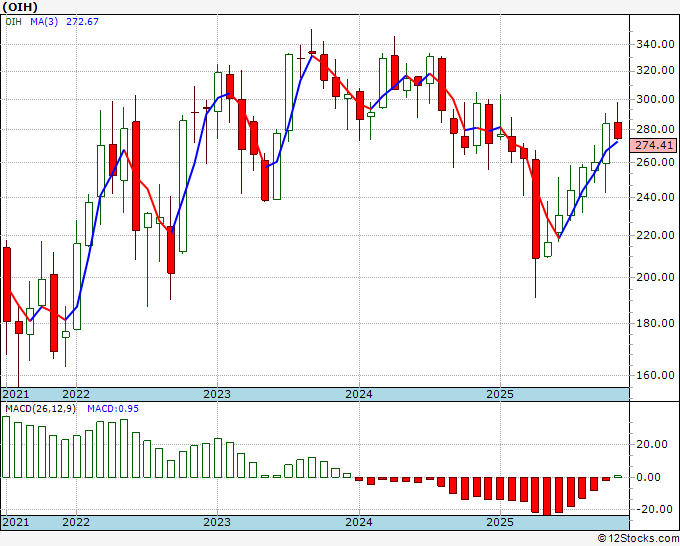The height and width of the screenshot is (546, 680).
Task: Click 2025 on the price chart timeline
Action: coord(500,394)
